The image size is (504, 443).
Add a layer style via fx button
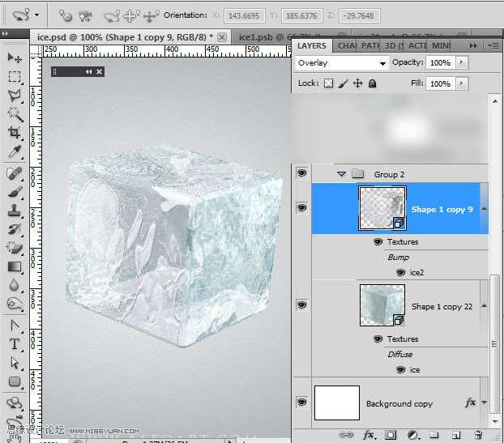click(369, 435)
